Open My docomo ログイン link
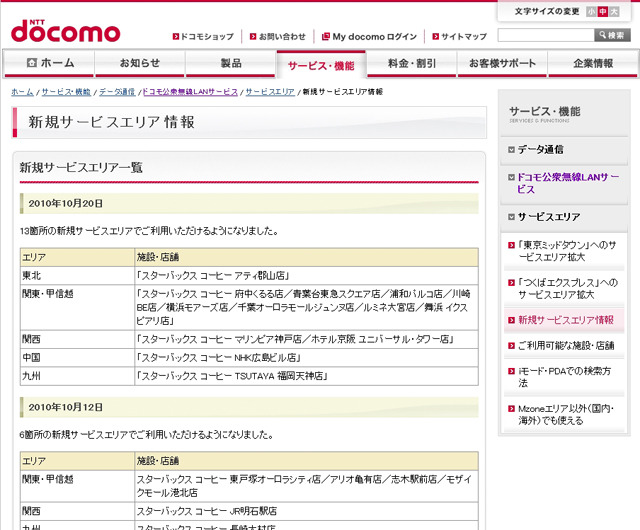 click(x=375, y=36)
